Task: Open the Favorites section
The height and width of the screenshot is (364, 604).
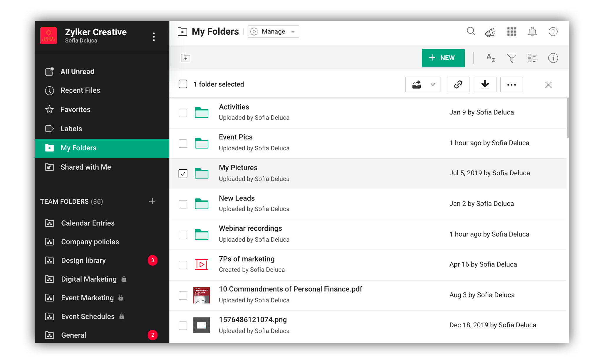Action: [75, 109]
